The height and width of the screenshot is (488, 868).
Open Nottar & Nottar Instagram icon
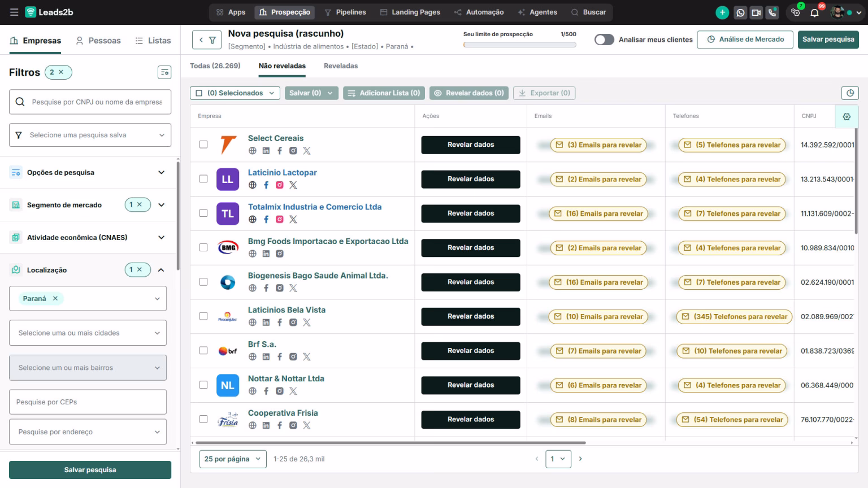pos(280,391)
